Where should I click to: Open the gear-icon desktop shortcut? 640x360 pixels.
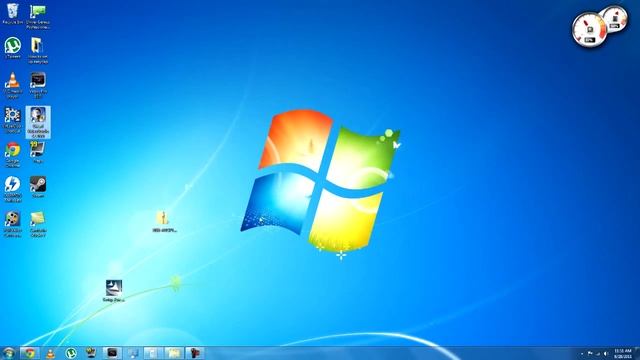tap(13, 120)
